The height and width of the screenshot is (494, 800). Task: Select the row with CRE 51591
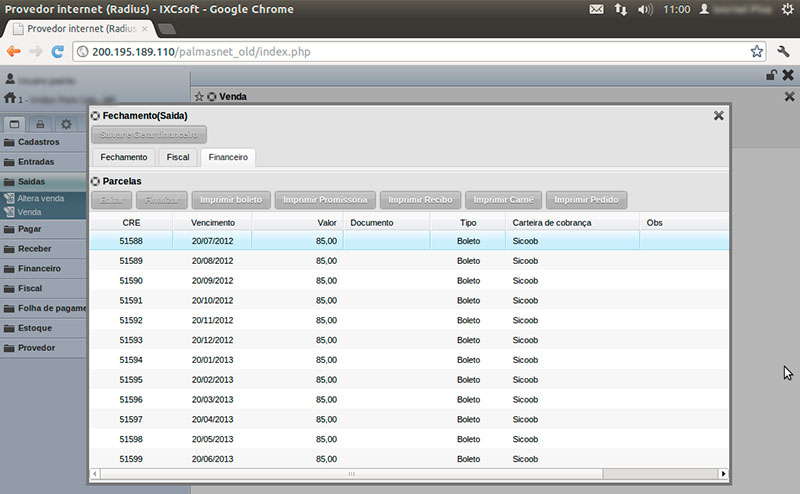pos(409,301)
